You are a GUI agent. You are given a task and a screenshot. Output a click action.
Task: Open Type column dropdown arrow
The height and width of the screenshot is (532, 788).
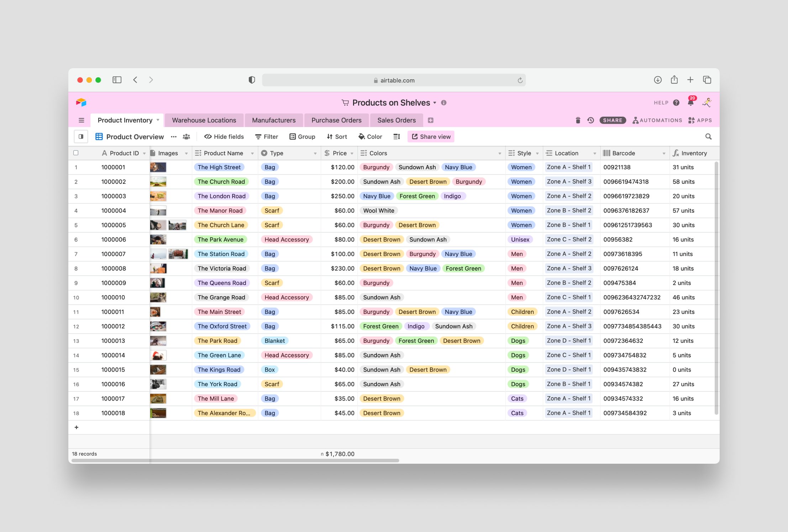point(315,153)
